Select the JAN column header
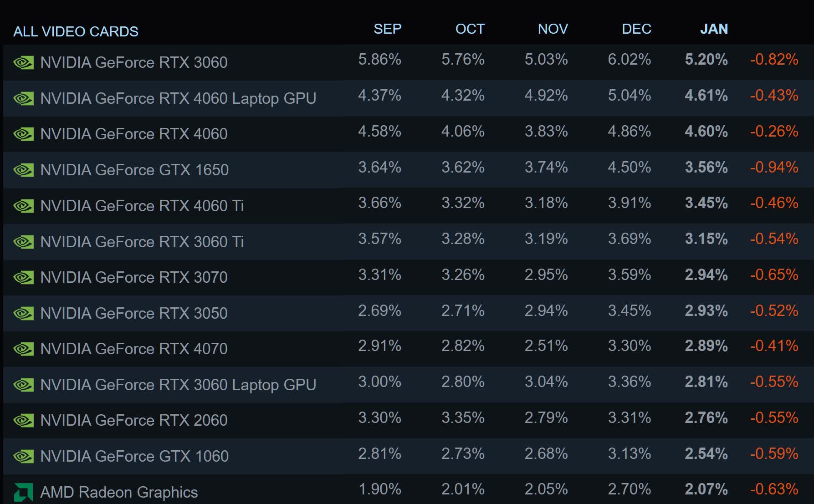814x504 pixels. tap(714, 29)
